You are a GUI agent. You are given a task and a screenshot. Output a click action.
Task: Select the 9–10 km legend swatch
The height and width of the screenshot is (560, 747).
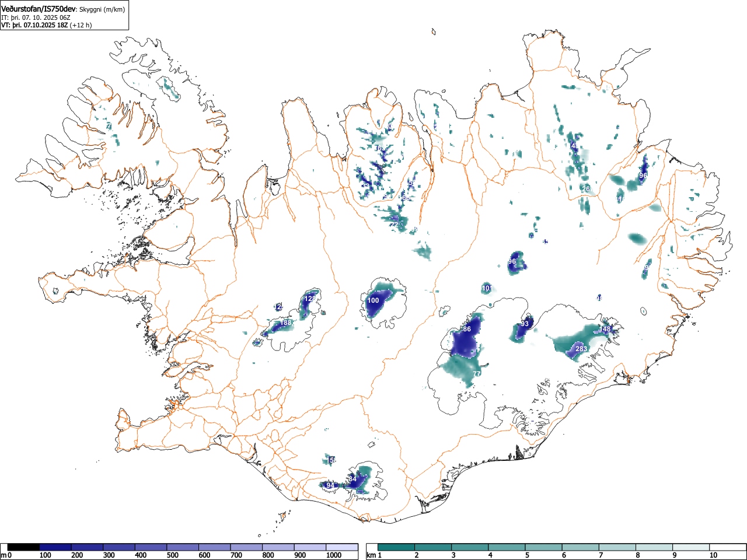690,547
